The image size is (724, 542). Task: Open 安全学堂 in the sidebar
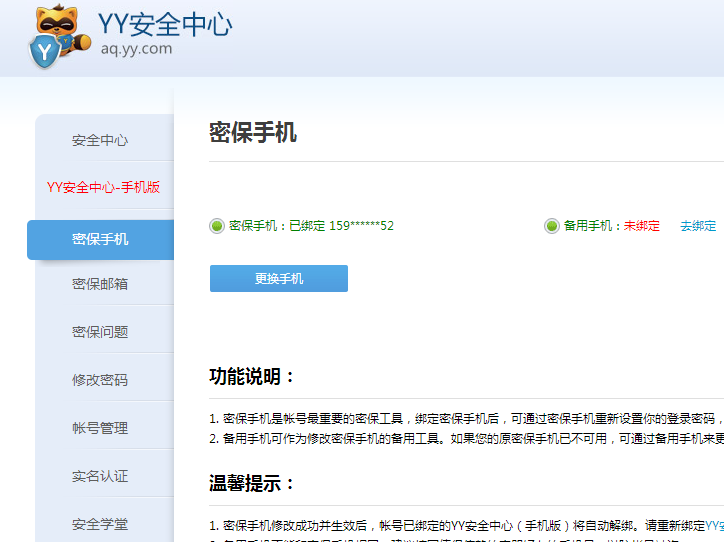pos(100,524)
